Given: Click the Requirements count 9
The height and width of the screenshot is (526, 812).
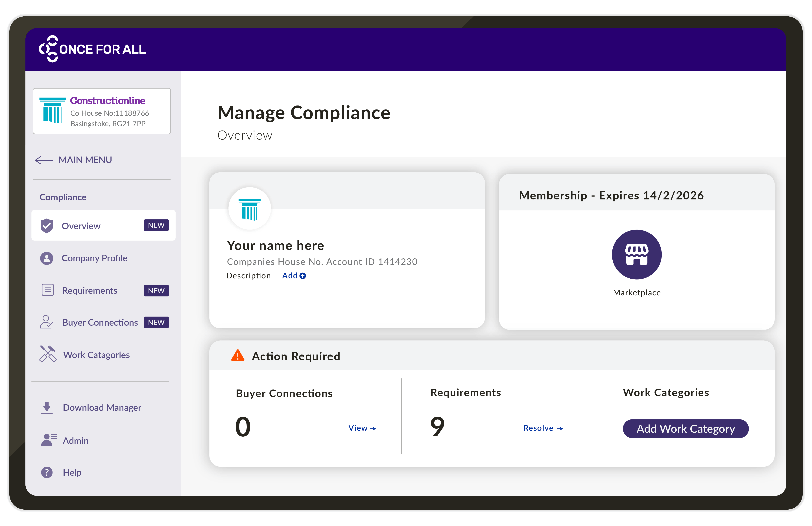Looking at the screenshot, I should 437,427.
